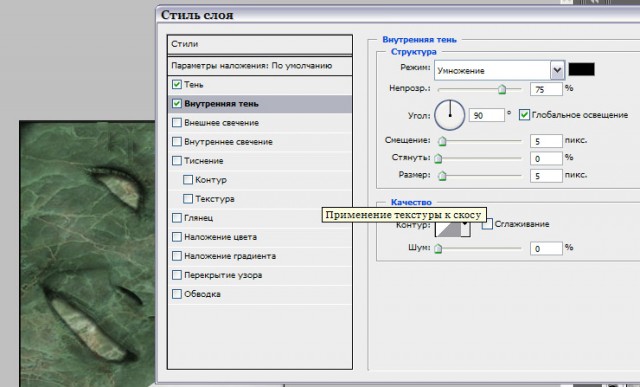Click the Стиль слоя dialog title bar
Image resolution: width=640 pixels, height=387 pixels.
pos(398,15)
